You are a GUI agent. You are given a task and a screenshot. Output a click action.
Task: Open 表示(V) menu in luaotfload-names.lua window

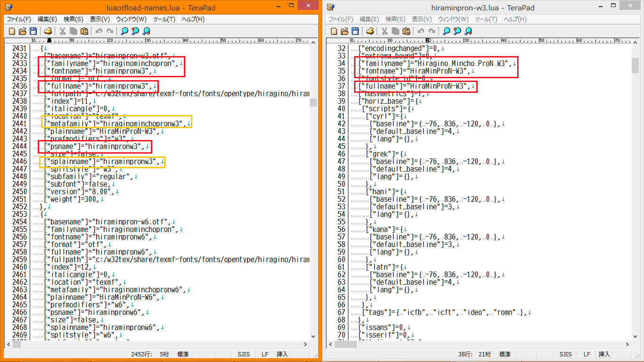pyautogui.click(x=99, y=19)
